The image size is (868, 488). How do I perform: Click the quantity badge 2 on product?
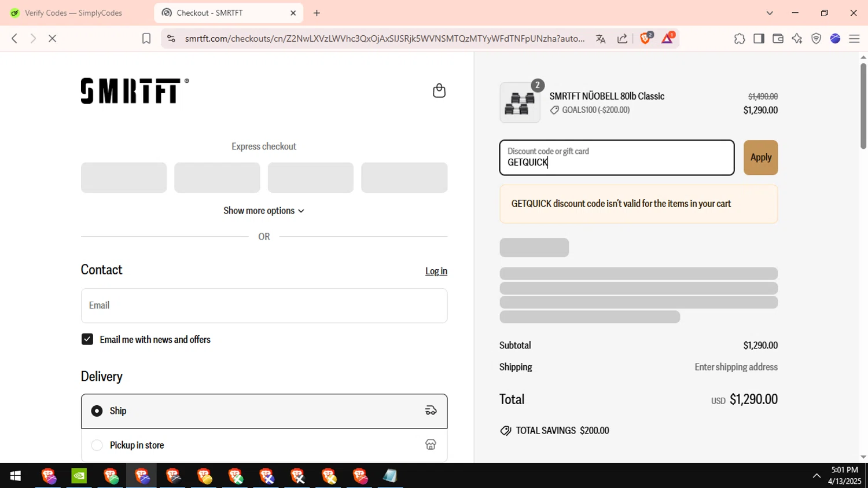538,85
